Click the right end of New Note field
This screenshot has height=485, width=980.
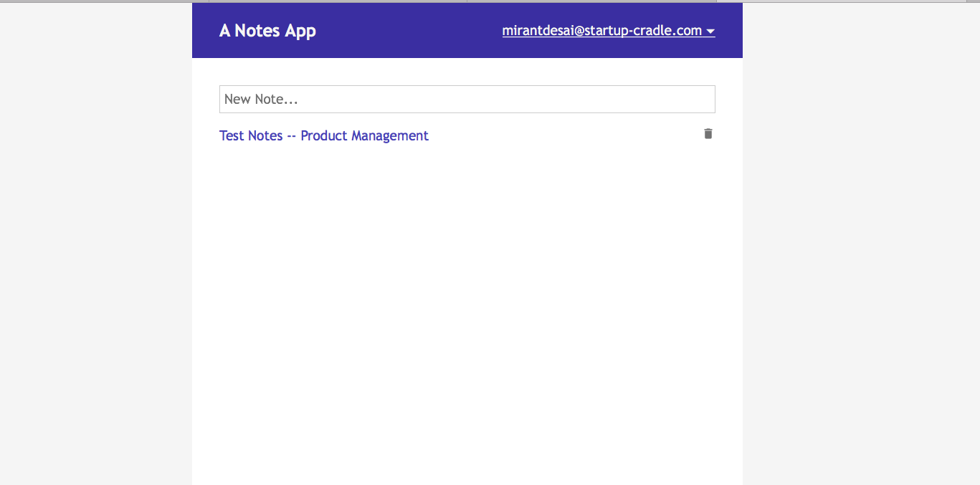[703, 99]
